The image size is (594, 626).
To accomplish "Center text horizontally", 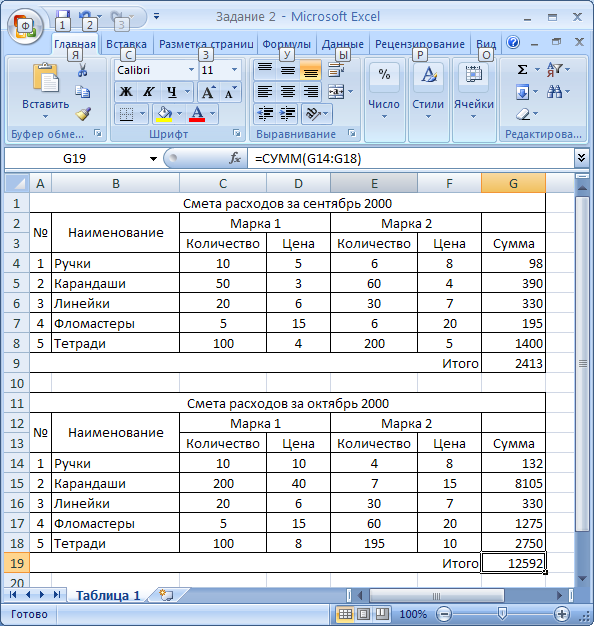I will tap(287, 92).
